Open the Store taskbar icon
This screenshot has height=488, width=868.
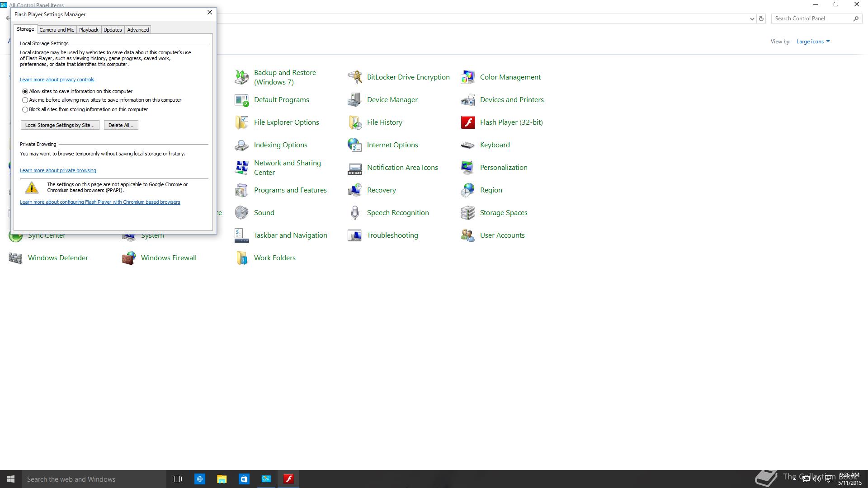pos(244,479)
